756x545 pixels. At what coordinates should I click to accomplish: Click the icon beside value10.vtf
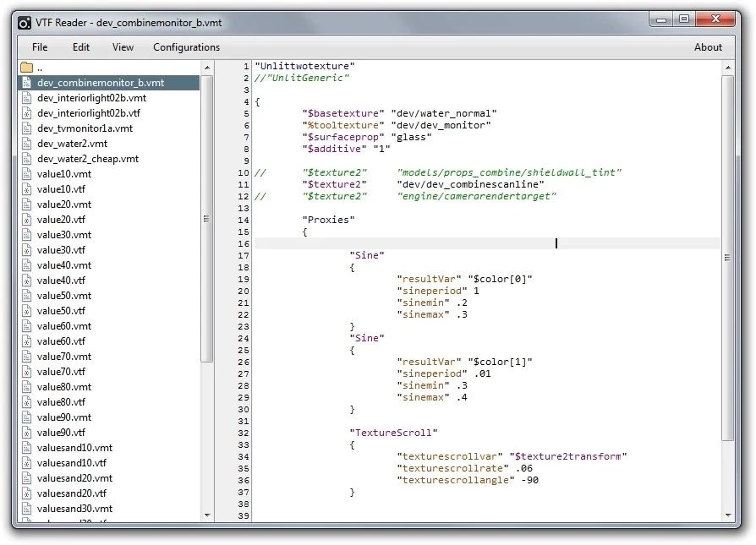tap(26, 189)
